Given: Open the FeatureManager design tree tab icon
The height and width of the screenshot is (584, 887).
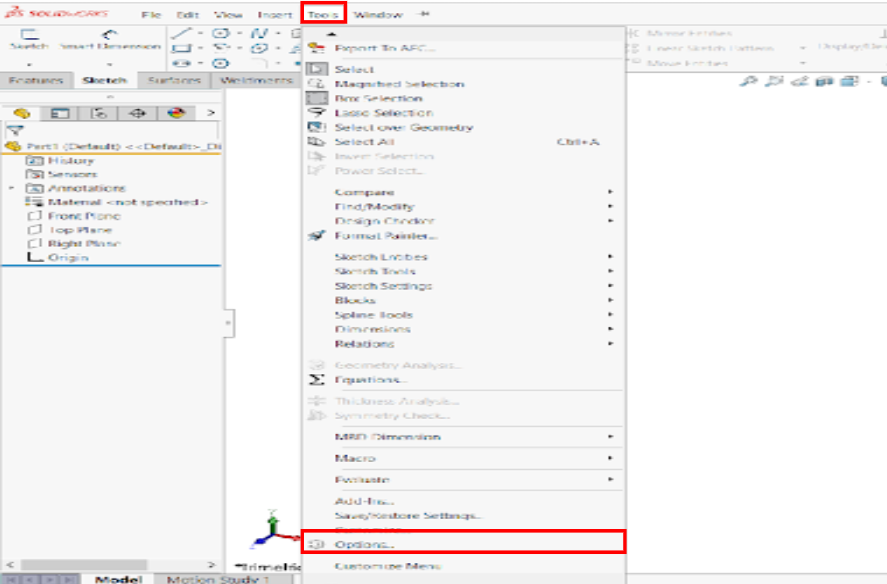Looking at the screenshot, I should [21, 113].
